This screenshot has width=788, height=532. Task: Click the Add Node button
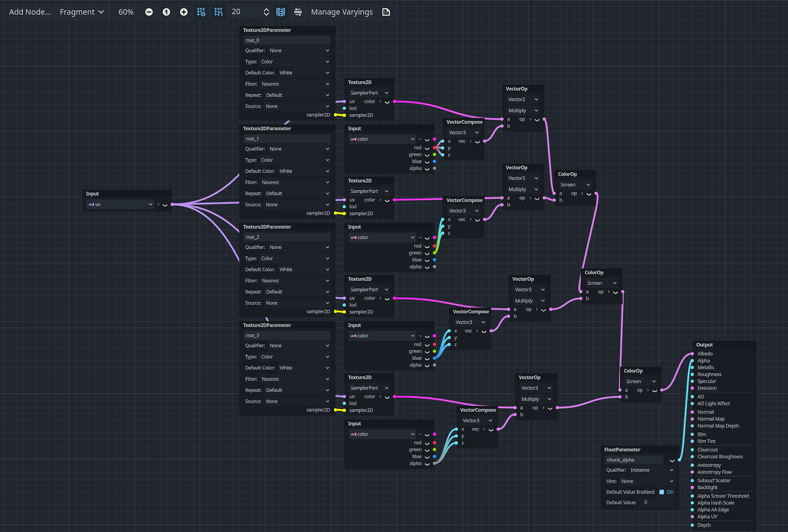tap(30, 11)
